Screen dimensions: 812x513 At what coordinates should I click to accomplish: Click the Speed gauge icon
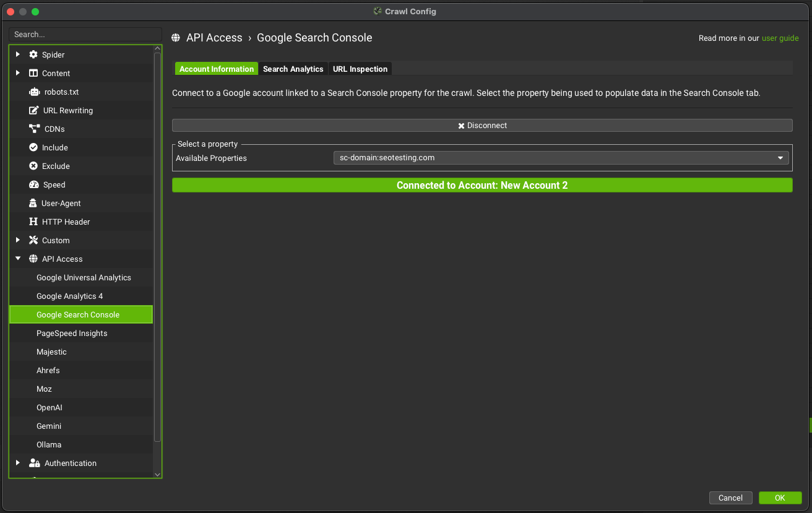pos(34,184)
